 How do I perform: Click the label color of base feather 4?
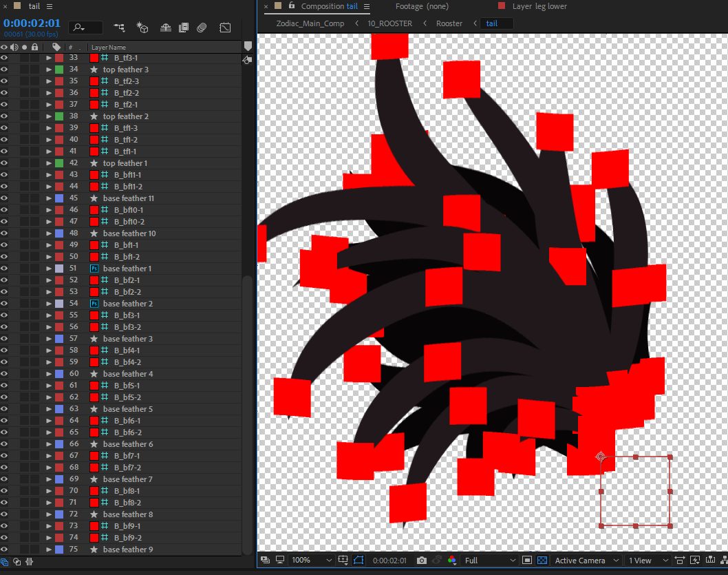pyautogui.click(x=59, y=374)
